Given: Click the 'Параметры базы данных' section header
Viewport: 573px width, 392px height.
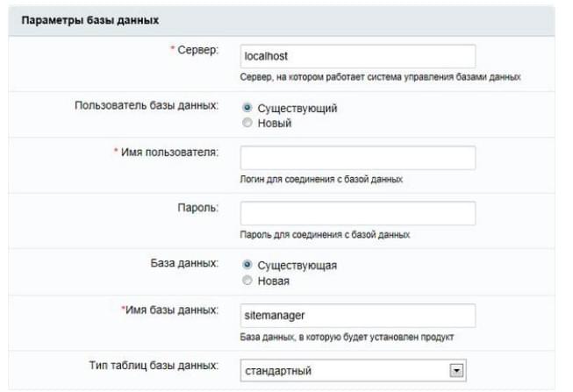Looking at the screenshot, I should pyautogui.click(x=90, y=20).
